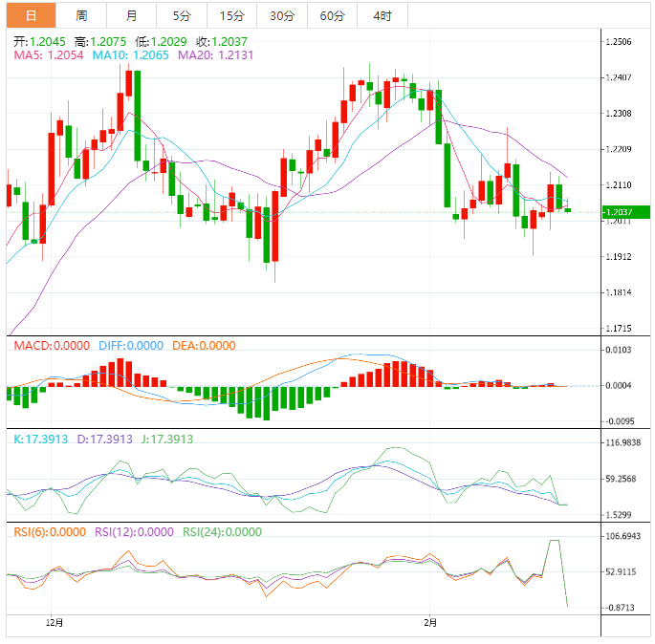Click the MA5 legend label

pyautogui.click(x=48, y=56)
